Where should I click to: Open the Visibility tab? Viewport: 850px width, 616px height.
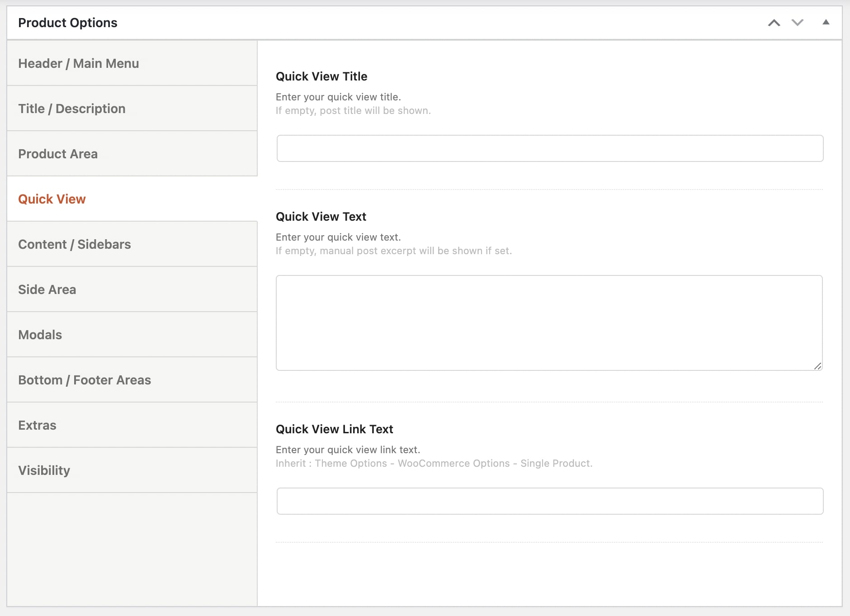[44, 470]
